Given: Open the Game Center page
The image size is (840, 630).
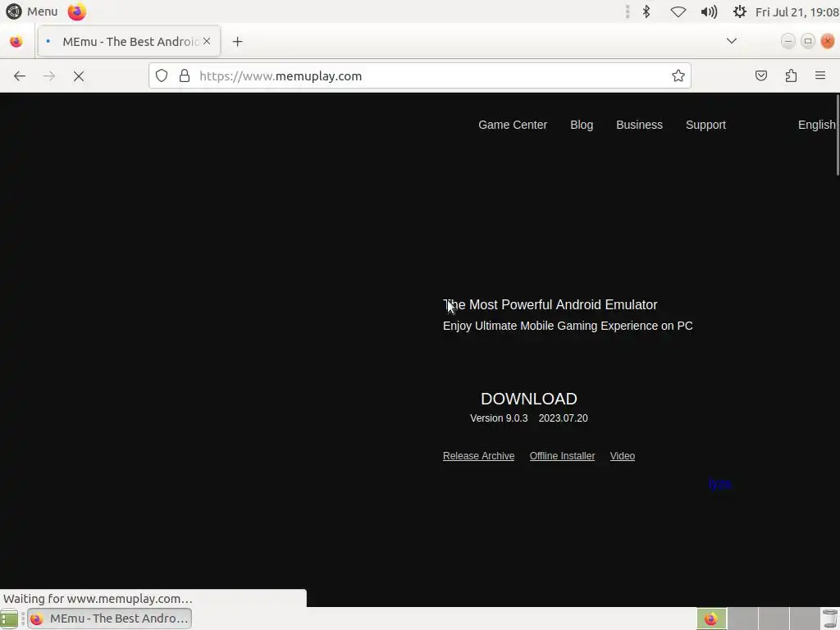Looking at the screenshot, I should click(x=513, y=125).
